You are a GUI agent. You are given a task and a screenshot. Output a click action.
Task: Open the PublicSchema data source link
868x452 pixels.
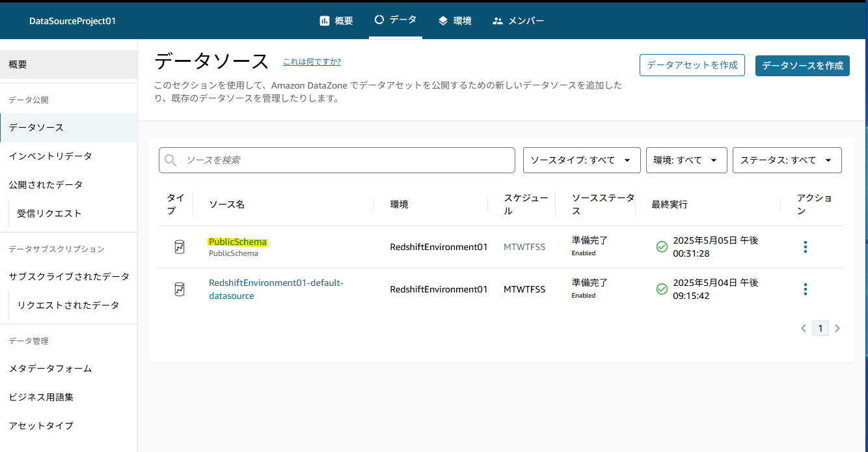tap(237, 242)
